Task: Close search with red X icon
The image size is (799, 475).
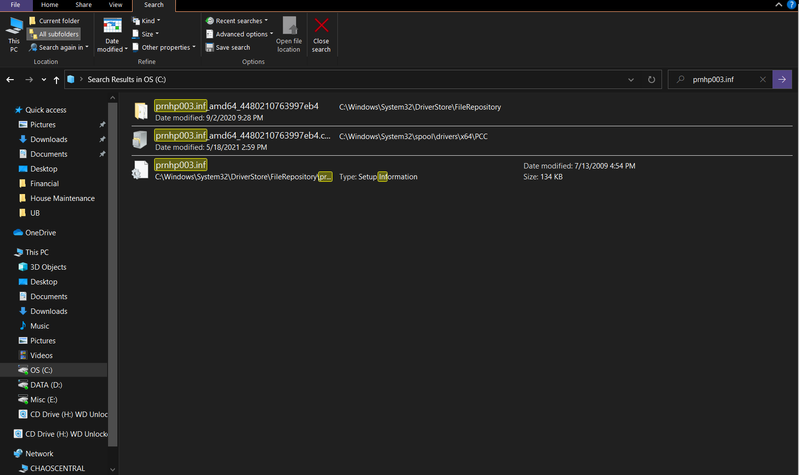Action: pos(321,34)
